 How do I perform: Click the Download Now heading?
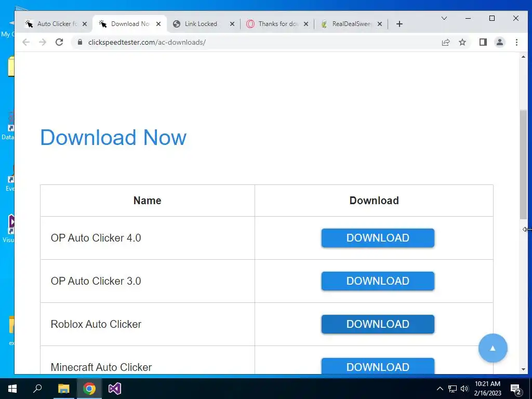pos(113,137)
